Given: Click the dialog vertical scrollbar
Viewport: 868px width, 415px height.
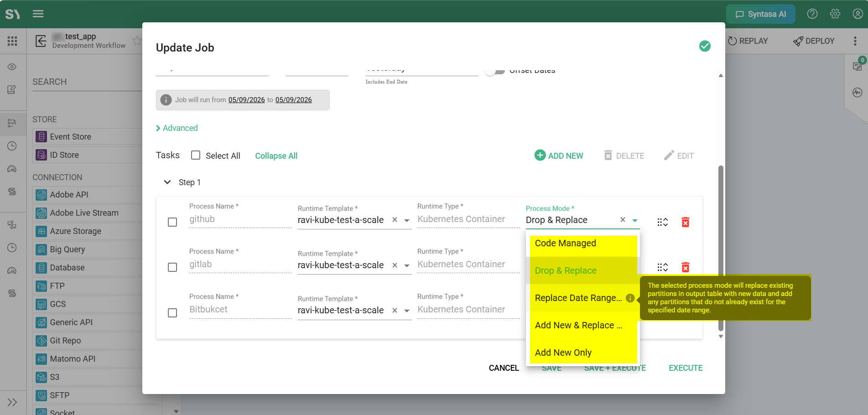Looking at the screenshot, I should click(721, 248).
